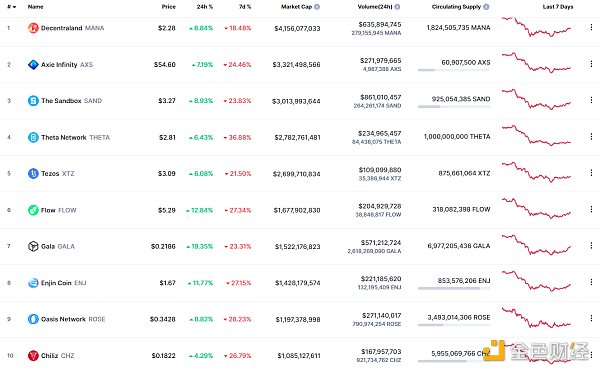Image resolution: width=600 pixels, height=372 pixels.
Task: Open the three-dot menu for Decentraland row
Action: [x=591, y=27]
